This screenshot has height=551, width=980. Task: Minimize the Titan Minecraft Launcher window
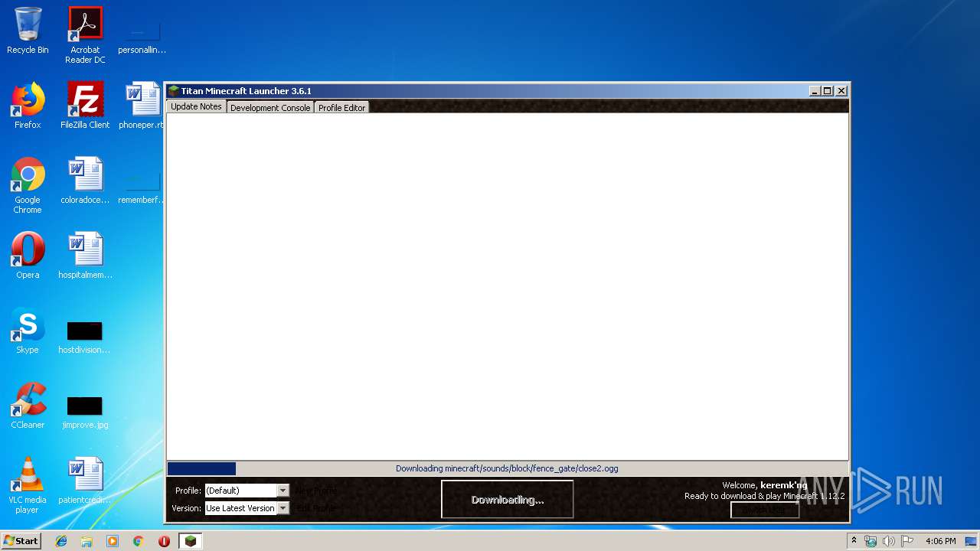pos(815,91)
